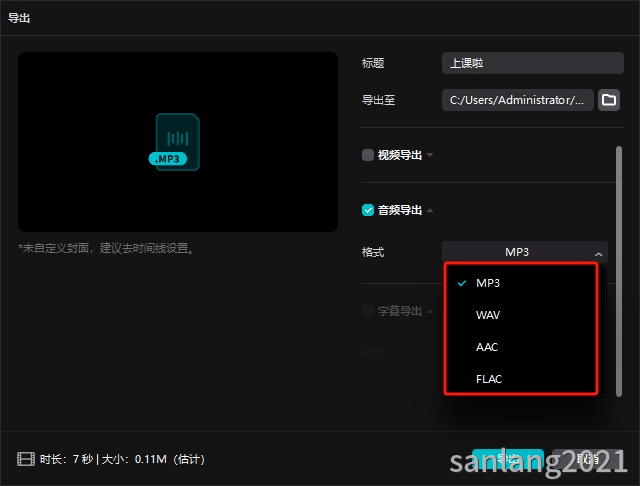Image resolution: width=640 pixels, height=486 pixels.
Task: Click the MP3 file icon in preview
Action: (x=174, y=142)
